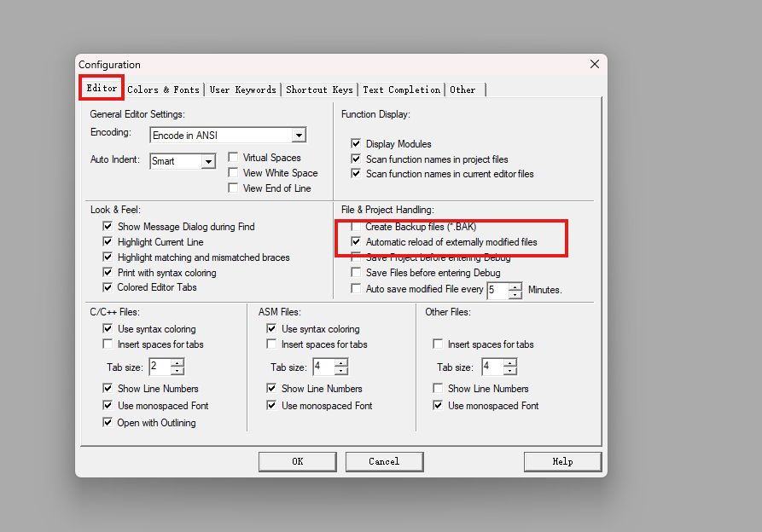Expand the Encoding dropdown list
Screen dimensions: 762x532
(298, 136)
